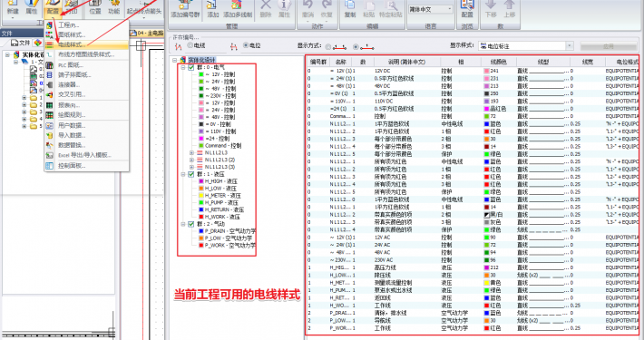The image size is (644, 340).
Task: Expand the N L1 L2 L3 (3) node
Action: coord(191,167)
